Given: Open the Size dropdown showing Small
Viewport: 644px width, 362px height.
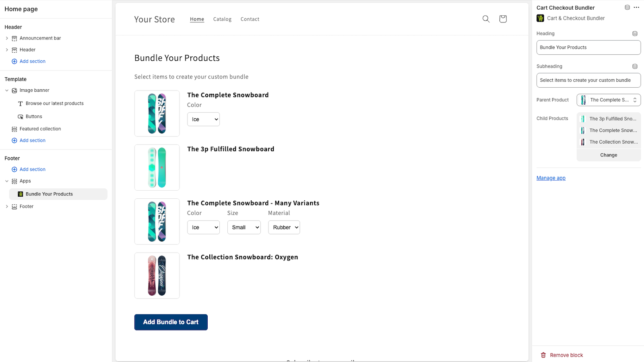Looking at the screenshot, I should pyautogui.click(x=244, y=227).
